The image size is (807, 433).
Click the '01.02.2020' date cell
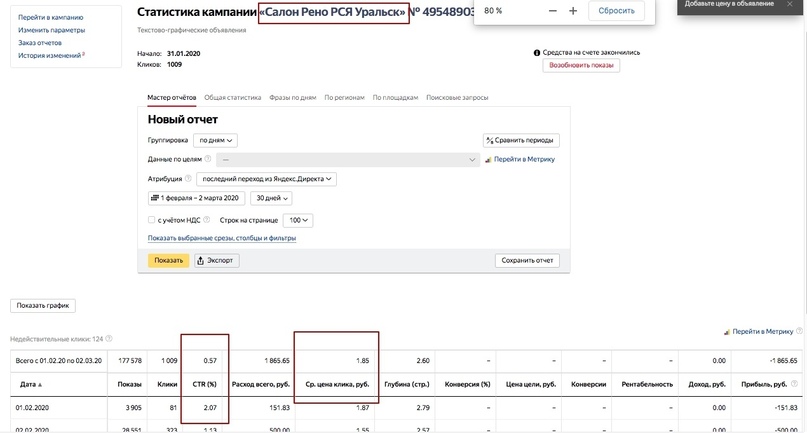[x=32, y=408]
